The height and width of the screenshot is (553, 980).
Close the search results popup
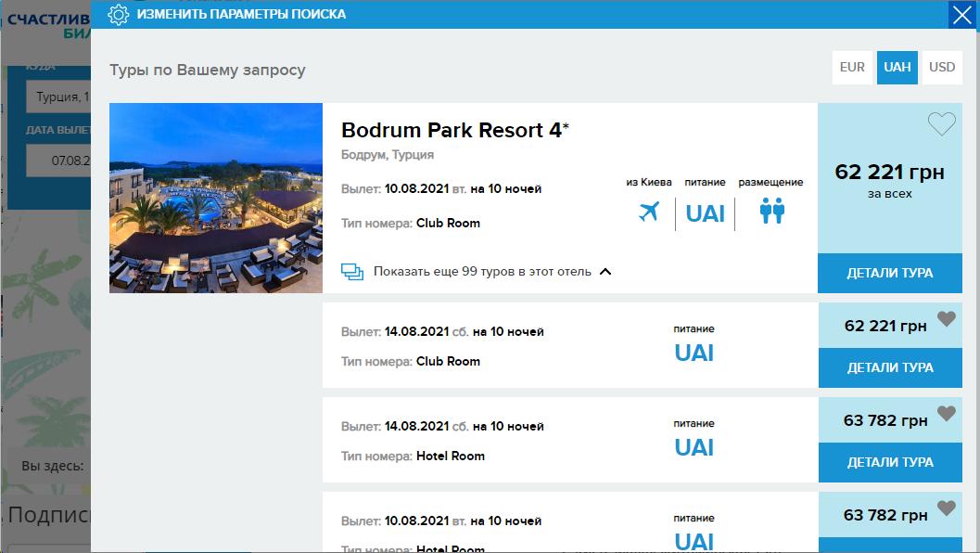point(961,15)
